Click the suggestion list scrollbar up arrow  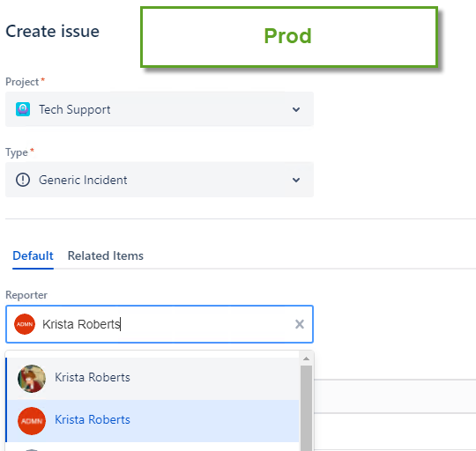point(306,359)
